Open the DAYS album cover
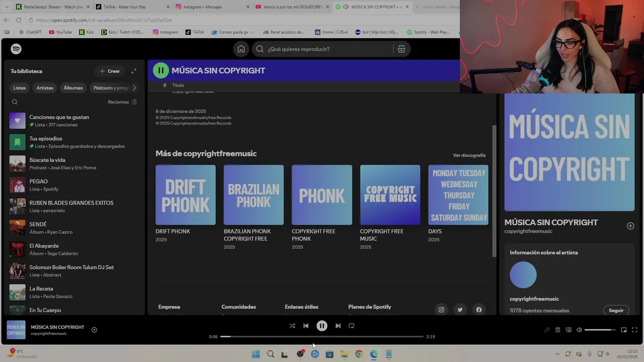The width and height of the screenshot is (644, 362). click(458, 195)
